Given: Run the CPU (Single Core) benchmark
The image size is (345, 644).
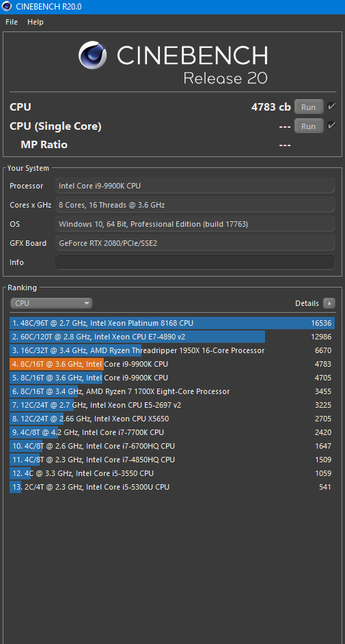Looking at the screenshot, I should tap(308, 126).
